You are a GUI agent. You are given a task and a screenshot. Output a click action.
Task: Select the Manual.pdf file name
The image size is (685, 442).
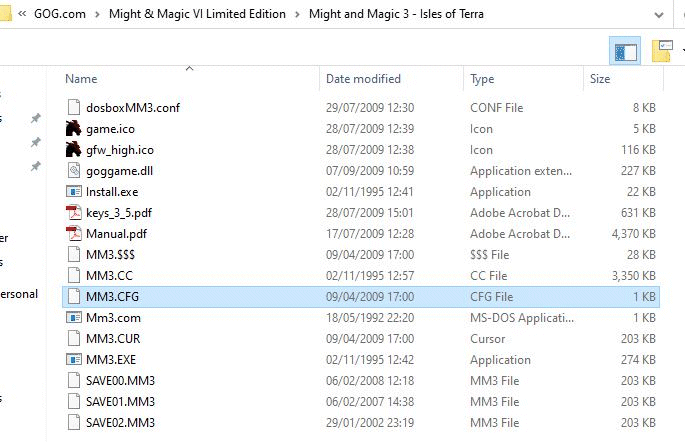point(116,234)
